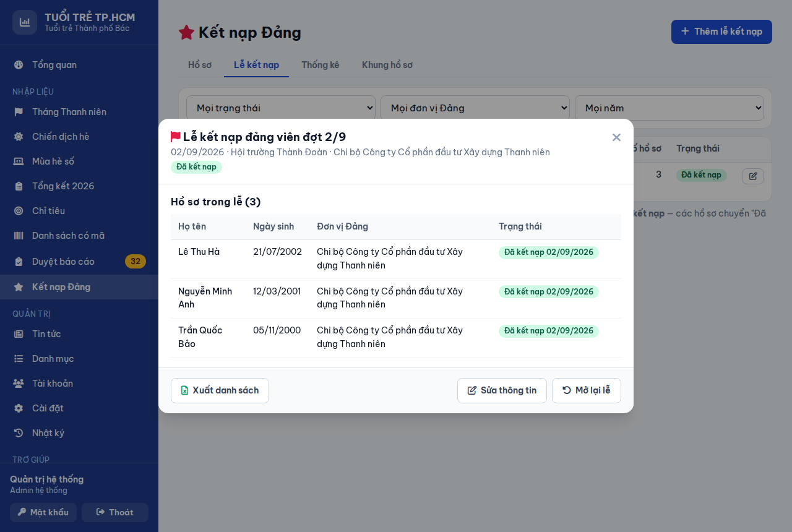Click the Chỉ tiêu target icon
792x532 pixels.
point(19,211)
